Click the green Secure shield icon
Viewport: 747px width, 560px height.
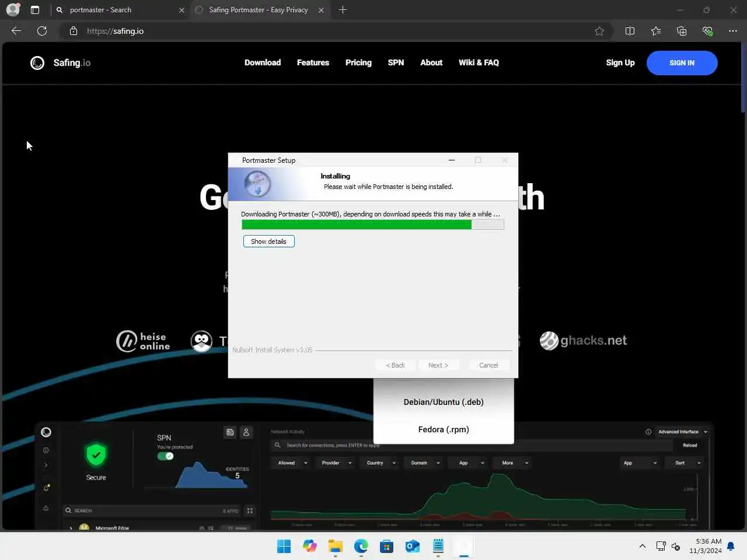(96, 455)
